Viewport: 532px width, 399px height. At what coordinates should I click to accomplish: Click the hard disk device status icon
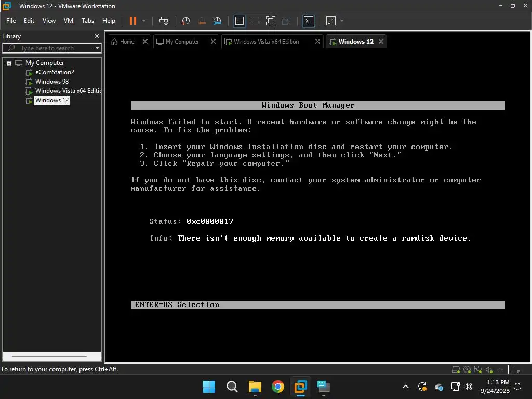tap(456, 369)
